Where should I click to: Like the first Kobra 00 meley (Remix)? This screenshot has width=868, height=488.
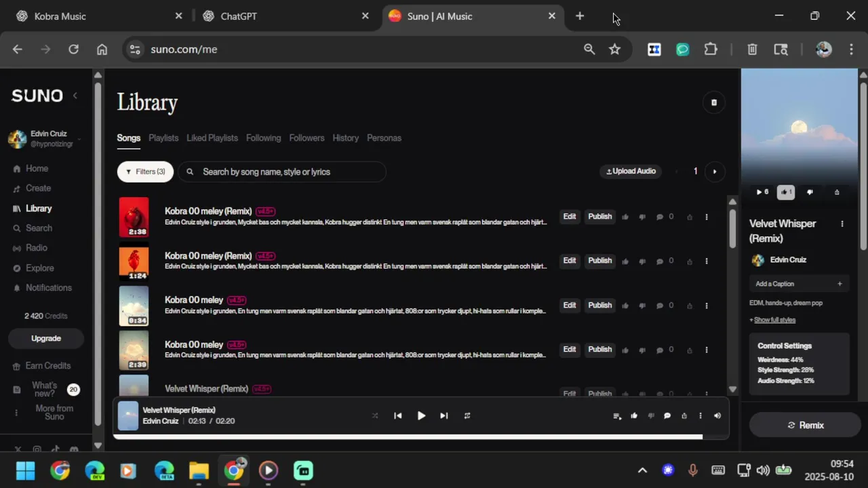tap(625, 218)
